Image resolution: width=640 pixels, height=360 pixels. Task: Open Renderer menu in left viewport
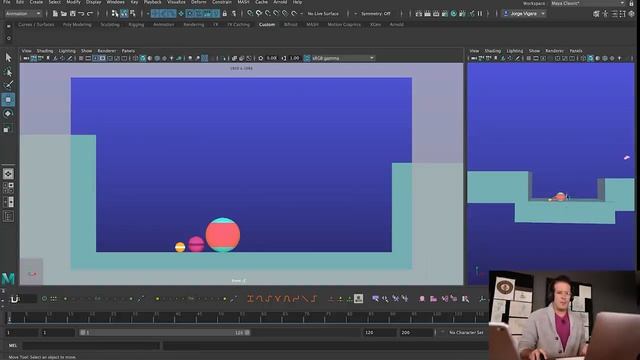point(107,51)
